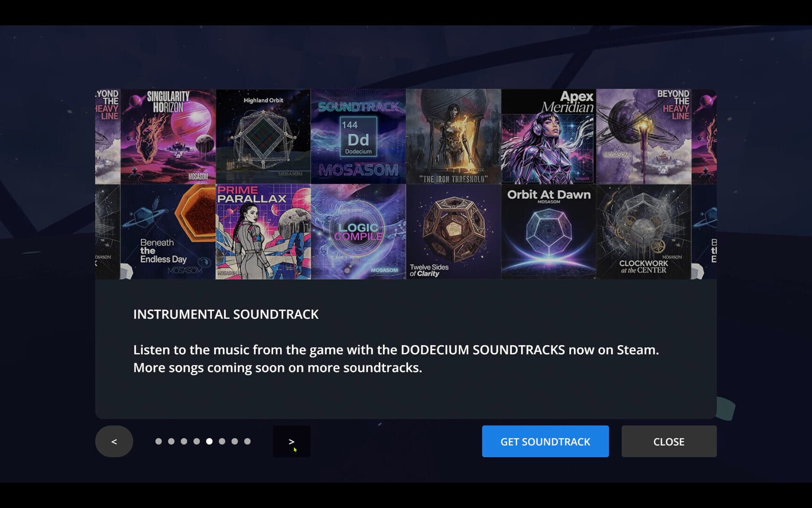Click the CLOSE button
812x508 pixels.
[x=669, y=441]
